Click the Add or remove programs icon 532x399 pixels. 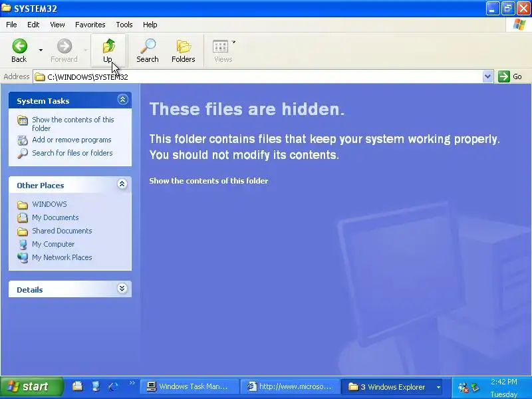click(x=23, y=140)
